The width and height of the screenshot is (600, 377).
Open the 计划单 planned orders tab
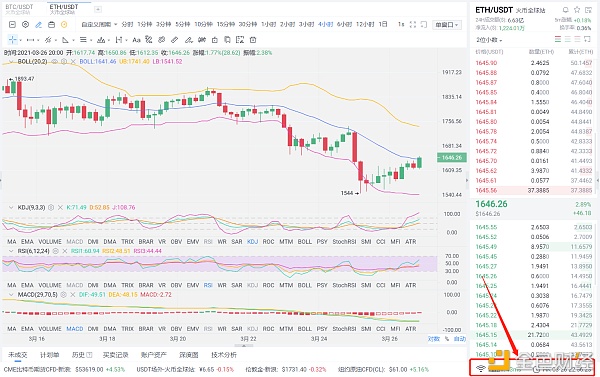[49, 355]
